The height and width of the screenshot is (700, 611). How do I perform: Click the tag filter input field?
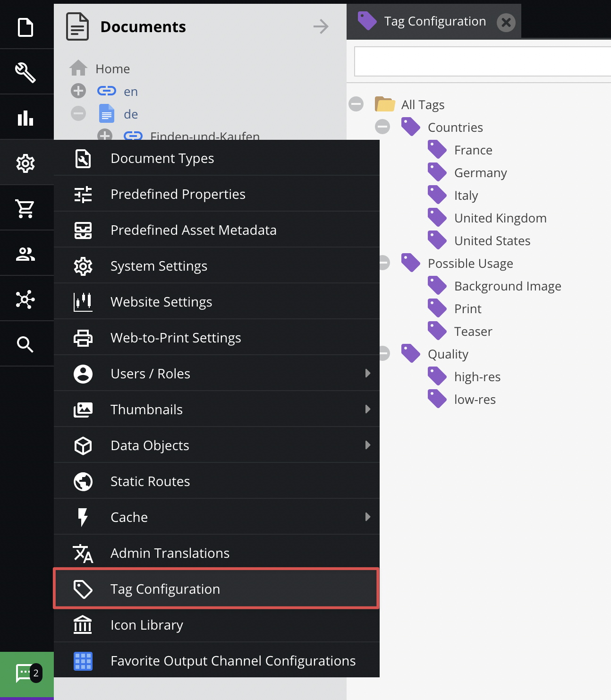[x=483, y=61]
